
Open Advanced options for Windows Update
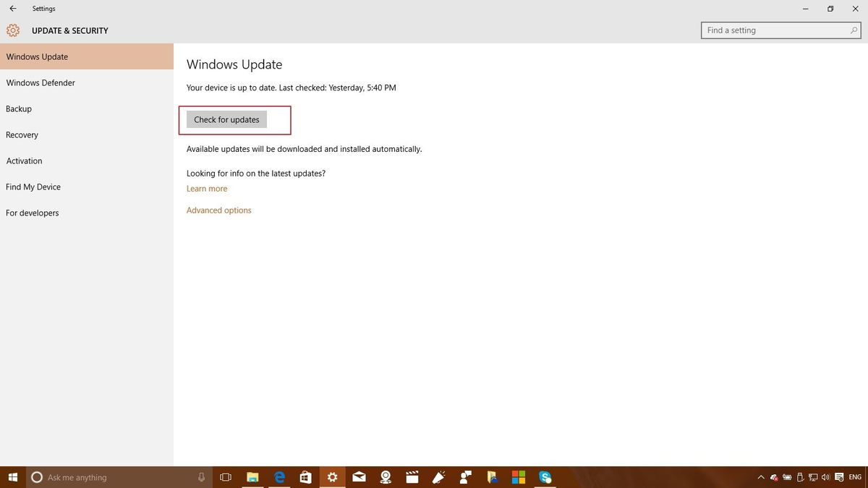click(x=218, y=210)
